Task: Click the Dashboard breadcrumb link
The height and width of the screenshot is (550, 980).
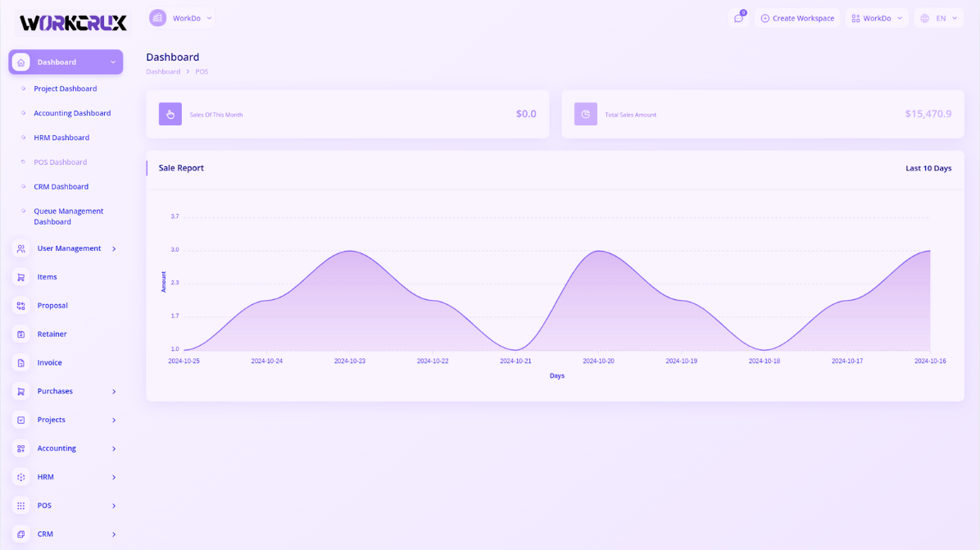Action: (163, 72)
